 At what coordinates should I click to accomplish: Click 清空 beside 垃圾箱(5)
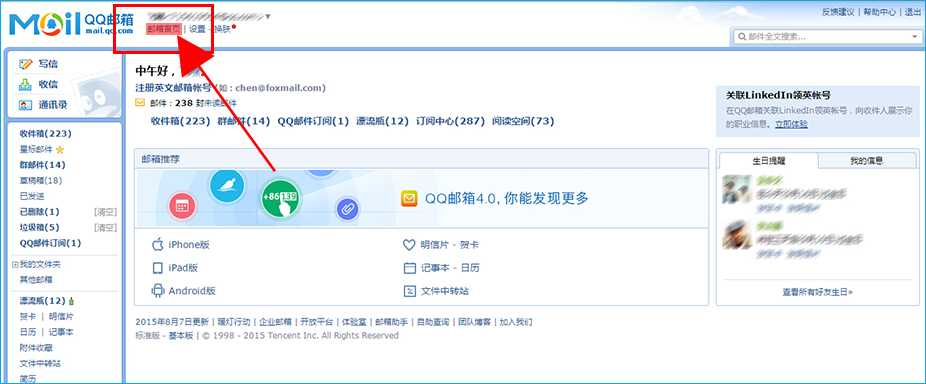click(x=105, y=227)
